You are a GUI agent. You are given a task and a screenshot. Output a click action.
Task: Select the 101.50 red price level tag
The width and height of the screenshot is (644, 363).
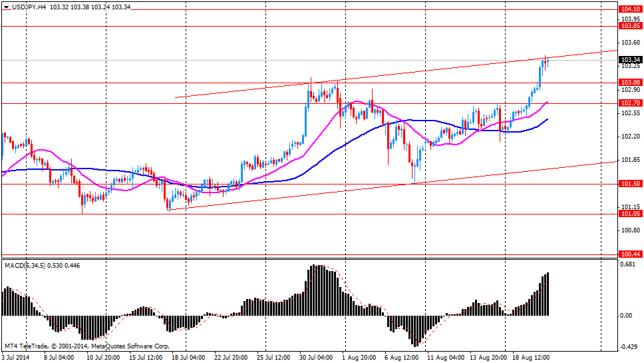[629, 184]
